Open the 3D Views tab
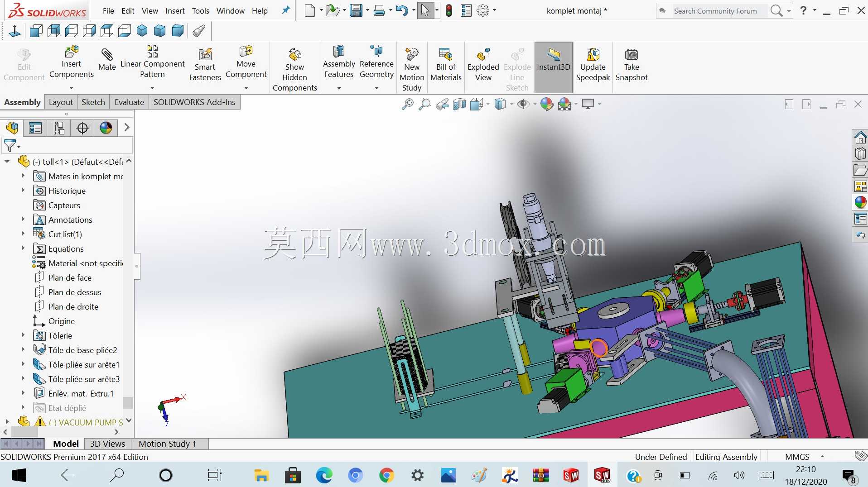The width and height of the screenshot is (868, 487). (x=107, y=444)
